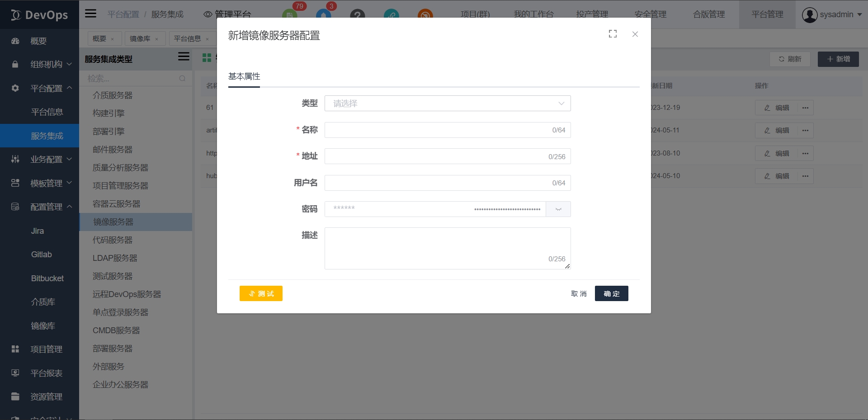Close the new mirror server dialog
The width and height of the screenshot is (868, 420).
pyautogui.click(x=635, y=34)
